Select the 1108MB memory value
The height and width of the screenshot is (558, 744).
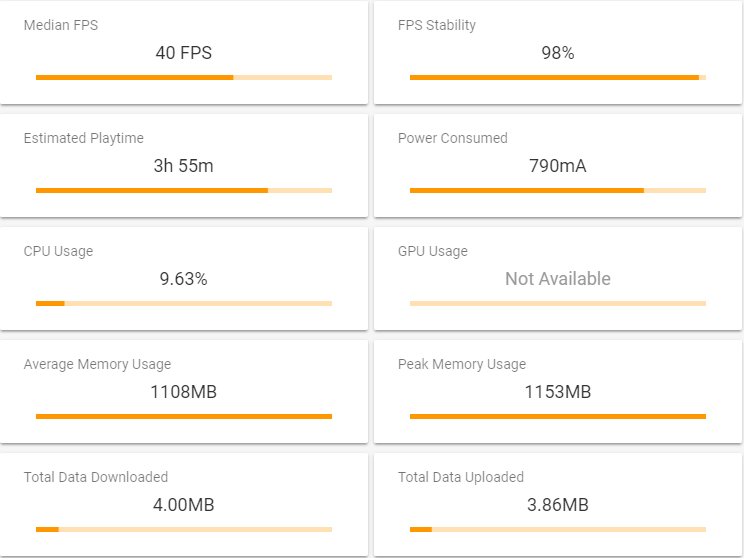pos(184,391)
